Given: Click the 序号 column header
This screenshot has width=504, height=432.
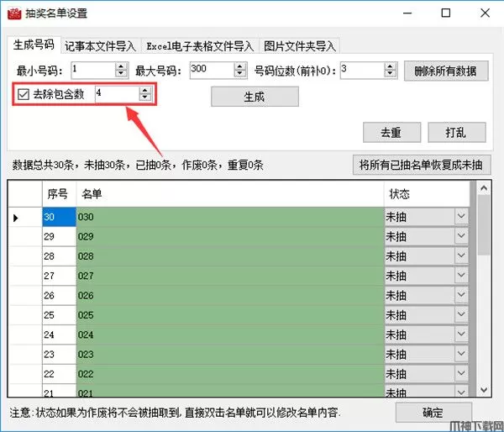Looking at the screenshot, I should [59, 194].
